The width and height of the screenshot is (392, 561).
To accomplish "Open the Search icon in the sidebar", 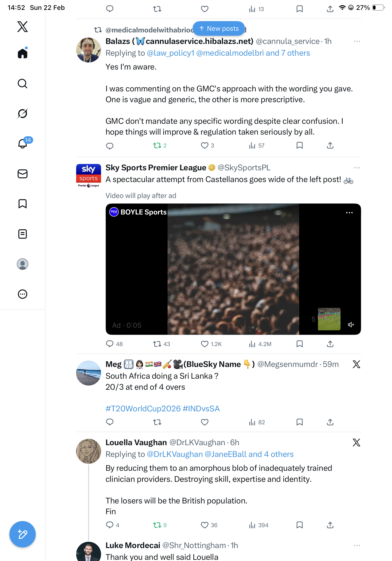I will (x=23, y=84).
